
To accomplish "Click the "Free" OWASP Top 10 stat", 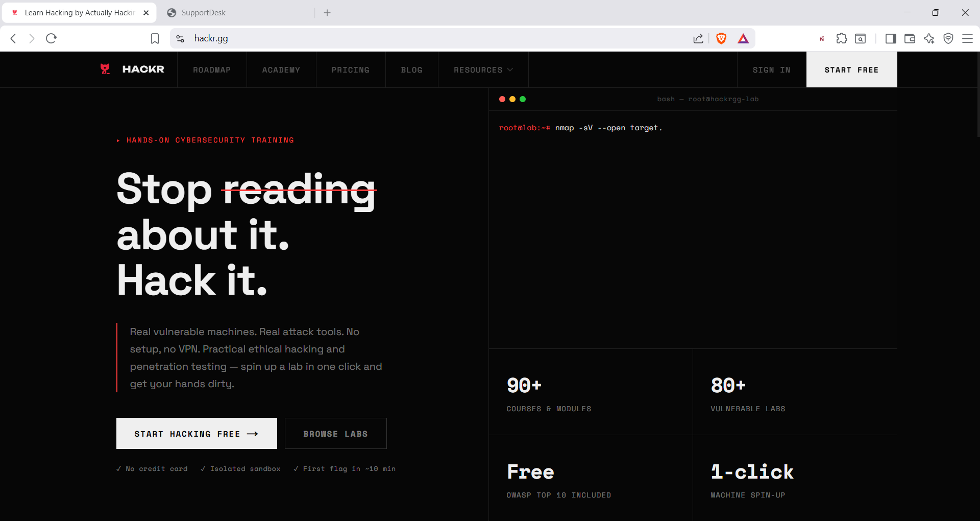I will (591, 478).
